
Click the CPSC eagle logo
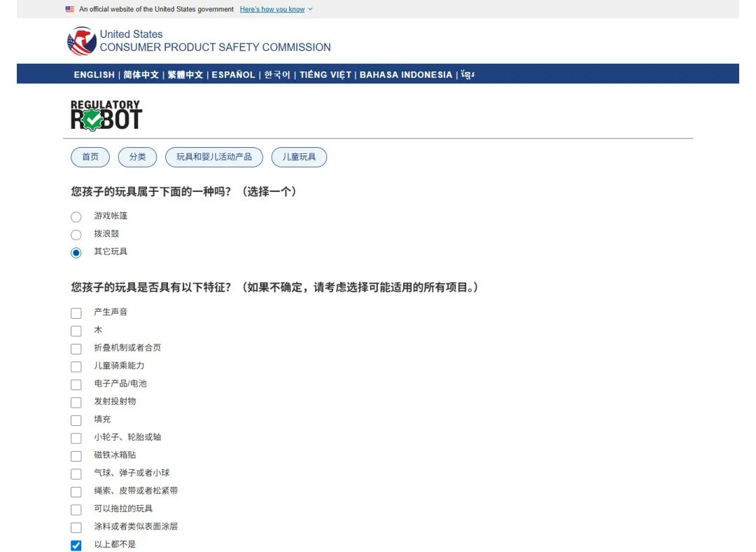81,41
